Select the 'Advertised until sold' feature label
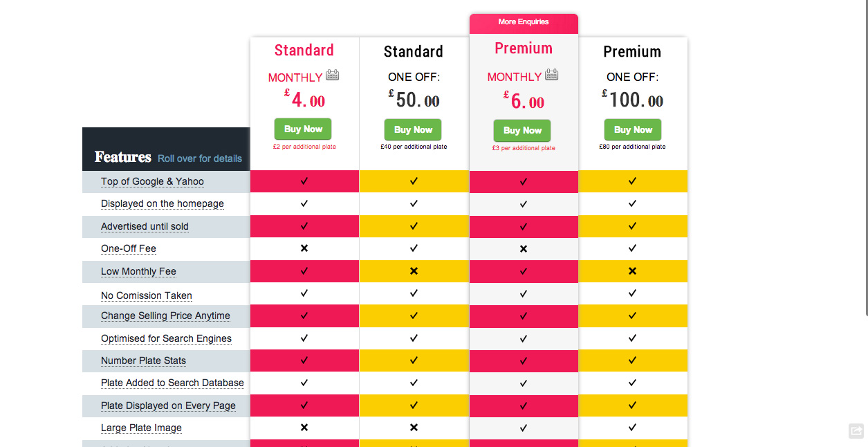Image resolution: width=868 pixels, height=447 pixels. pyautogui.click(x=145, y=226)
